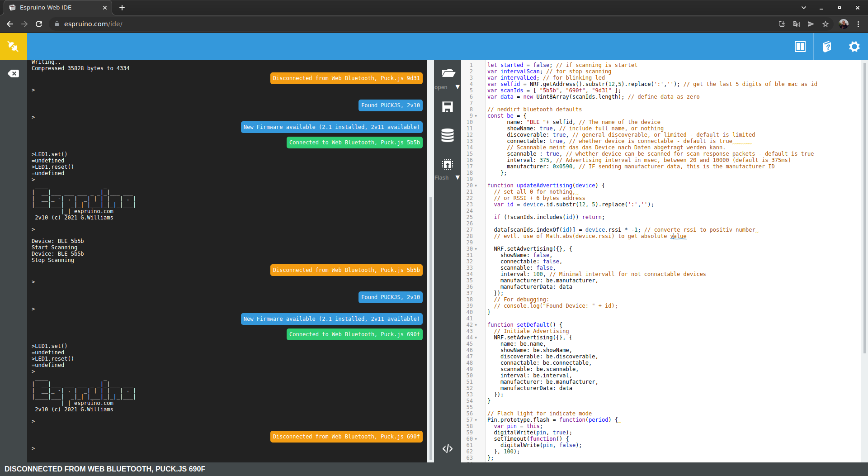Screen dimensions: 868x476
Task: Collapse the fold at line 57
Action: tap(476, 420)
